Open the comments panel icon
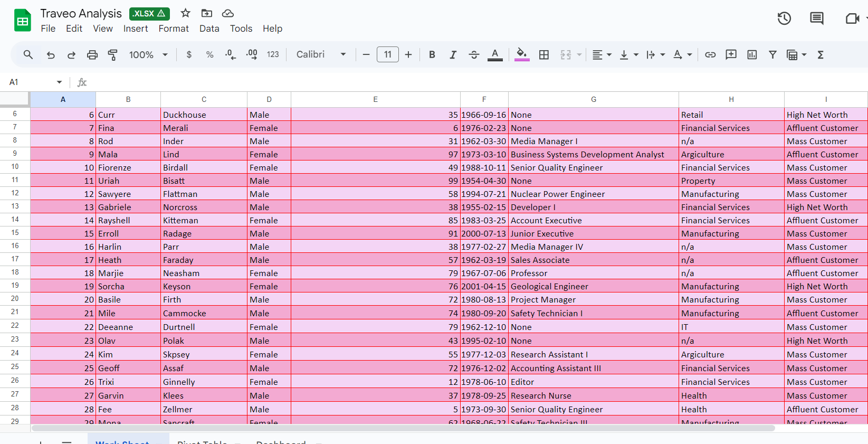This screenshot has height=444, width=868. coord(816,18)
